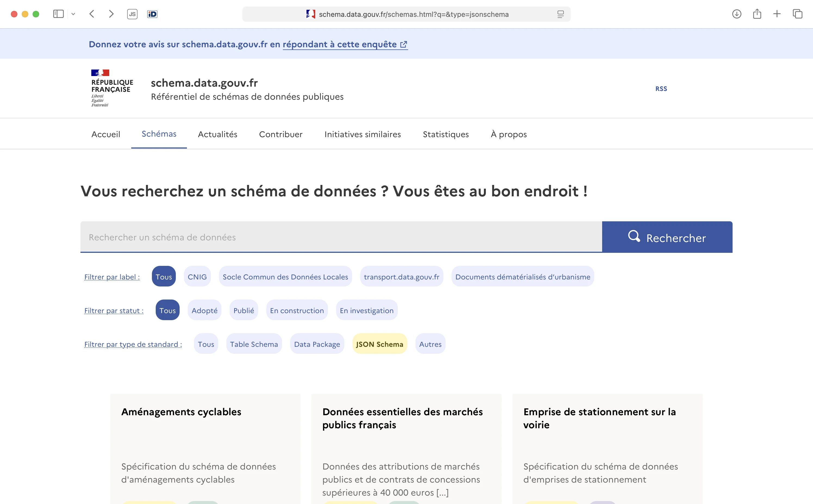Image resolution: width=813 pixels, height=504 pixels.
Task: Open Initiatives similaires tab
Action: click(x=362, y=134)
